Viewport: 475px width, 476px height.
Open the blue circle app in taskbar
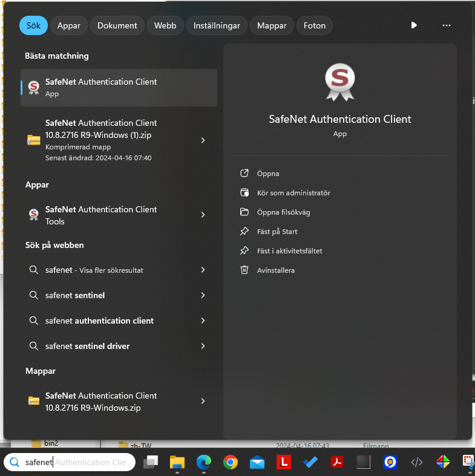(x=390, y=462)
